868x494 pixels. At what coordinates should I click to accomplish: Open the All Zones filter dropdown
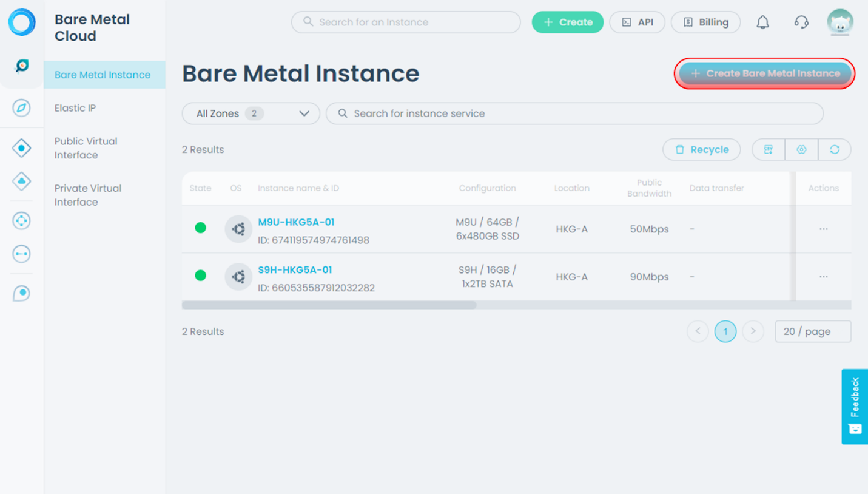point(251,113)
